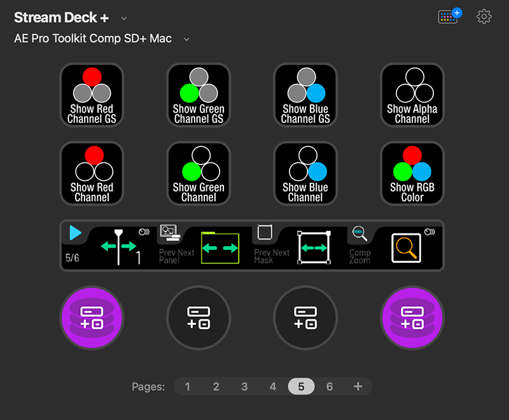The width and height of the screenshot is (509, 420).
Task: Select the Show Blue Channel GS key
Action: tap(305, 95)
